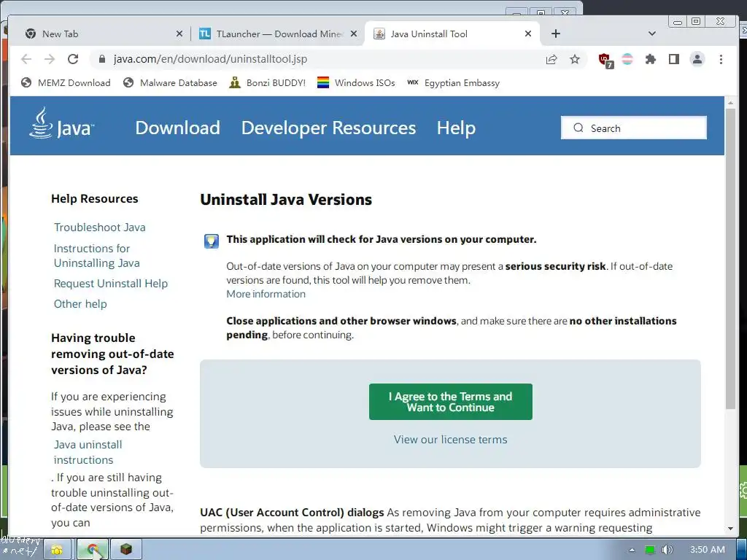Open the Download menu on Java site
Viewport: 747px width, 560px height.
pyautogui.click(x=178, y=128)
